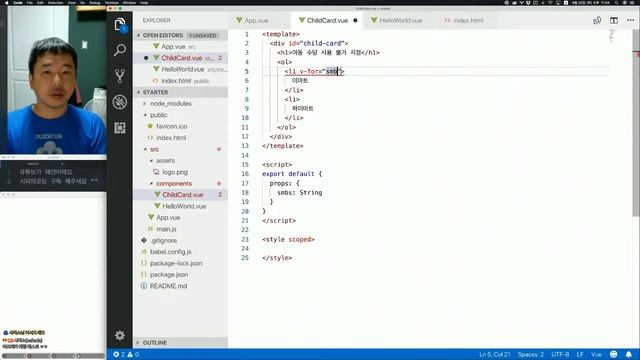Screen dimensions: 640x360
Task: Open the Debug view in activity bar
Action: pyautogui.click(x=120, y=102)
